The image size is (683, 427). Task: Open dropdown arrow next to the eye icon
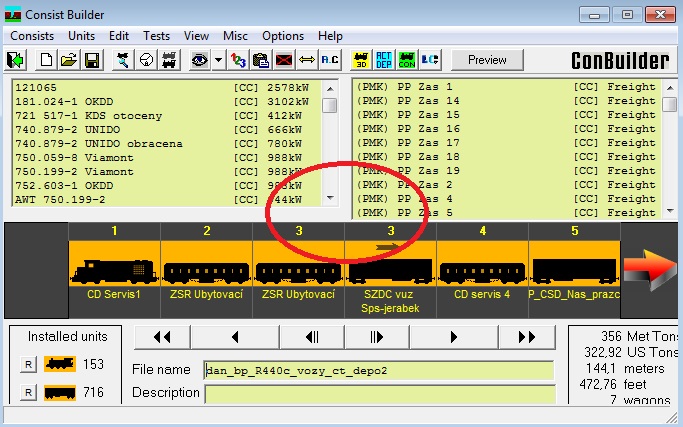(218, 60)
